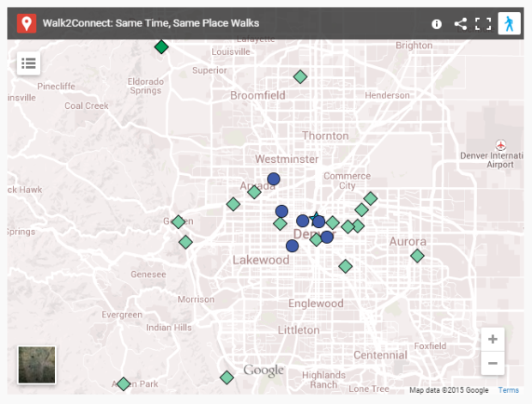Click the Englewood city label
The height and width of the screenshot is (404, 532).
pos(316,304)
